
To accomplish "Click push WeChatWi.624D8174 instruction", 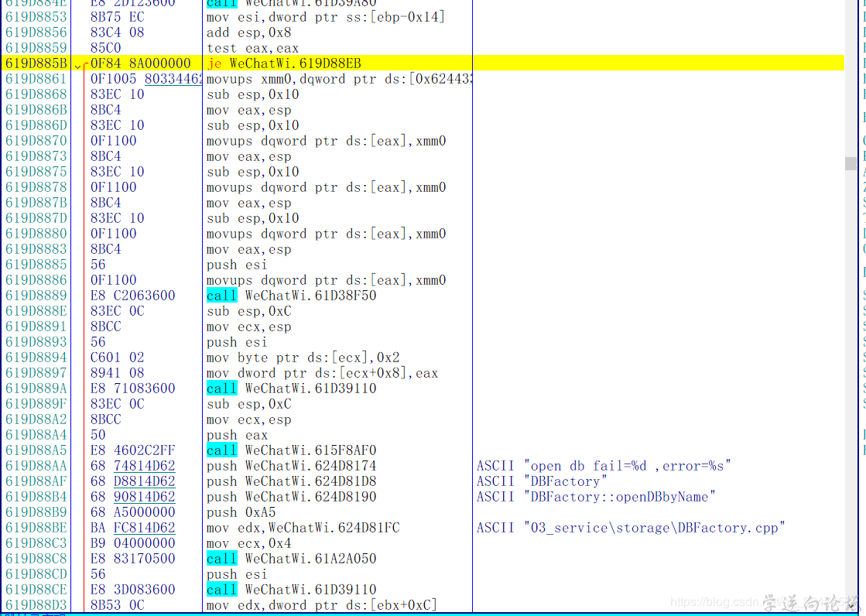I will 291,466.
